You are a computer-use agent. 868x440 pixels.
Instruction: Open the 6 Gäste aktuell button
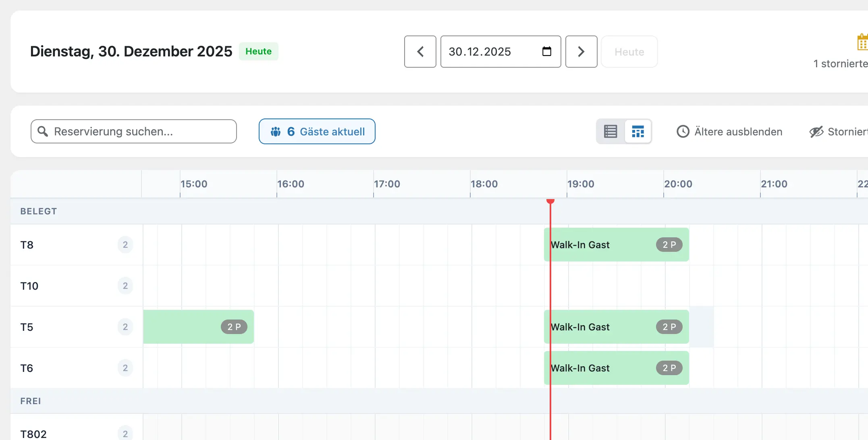pyautogui.click(x=317, y=131)
